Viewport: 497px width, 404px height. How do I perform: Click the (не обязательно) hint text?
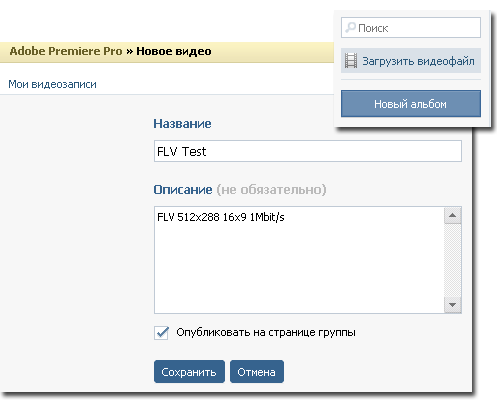click(271, 190)
